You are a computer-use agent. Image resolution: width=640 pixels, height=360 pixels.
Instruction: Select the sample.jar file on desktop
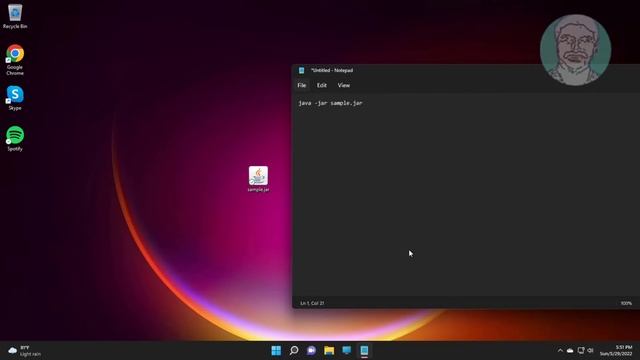click(x=258, y=179)
